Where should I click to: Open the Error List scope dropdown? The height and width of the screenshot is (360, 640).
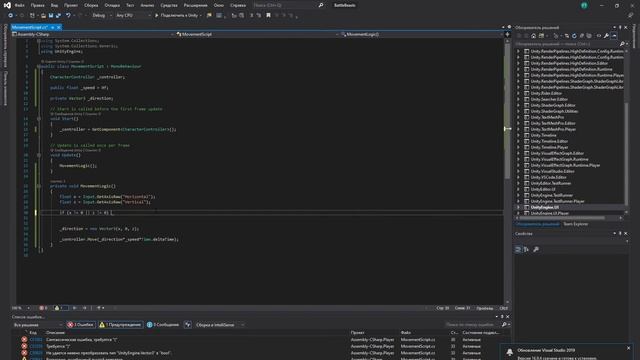[x=38, y=325]
